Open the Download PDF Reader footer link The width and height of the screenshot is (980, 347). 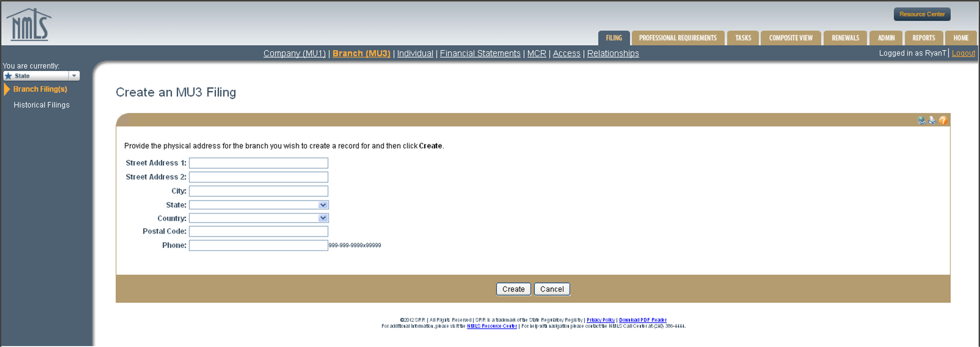click(642, 320)
